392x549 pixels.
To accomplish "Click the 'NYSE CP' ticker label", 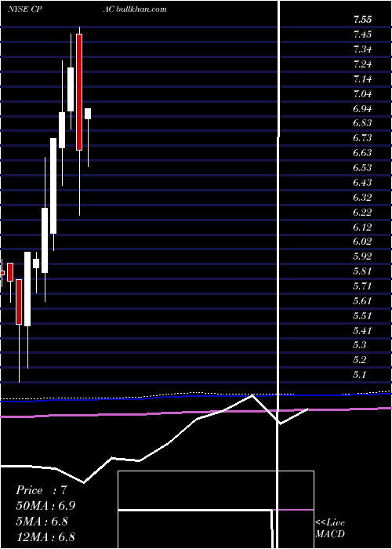I will pos(24,9).
